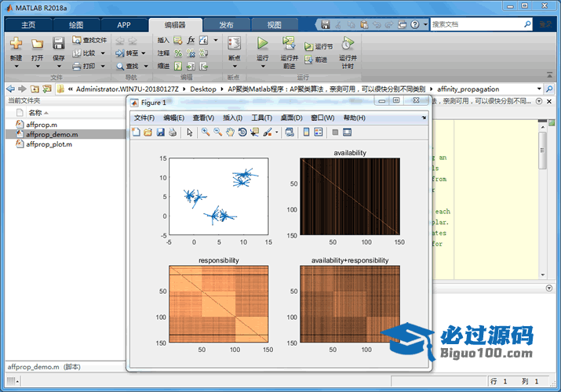Click the search documentation (搜索文档) field

point(477,24)
